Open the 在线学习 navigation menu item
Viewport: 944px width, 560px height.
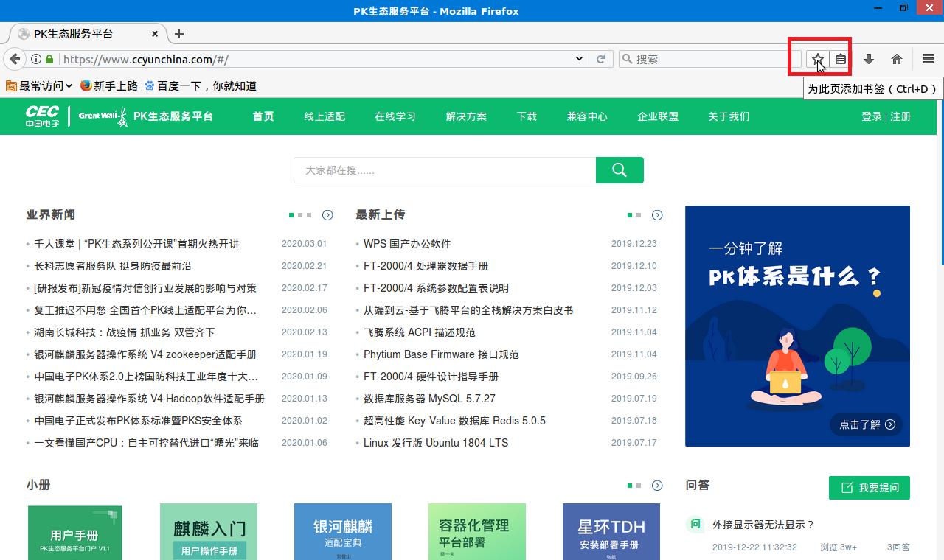coord(395,116)
